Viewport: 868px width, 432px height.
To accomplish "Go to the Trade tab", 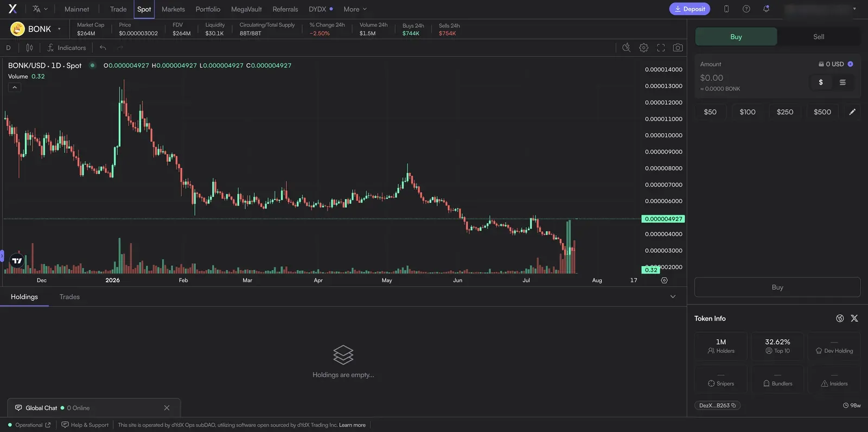I will pos(118,9).
